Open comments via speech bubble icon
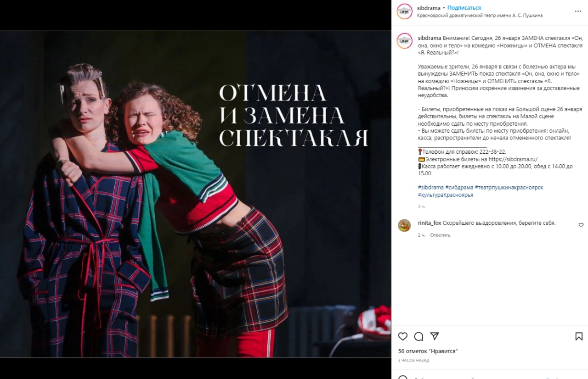Screen dimensions: 588x379 [x=418, y=336]
